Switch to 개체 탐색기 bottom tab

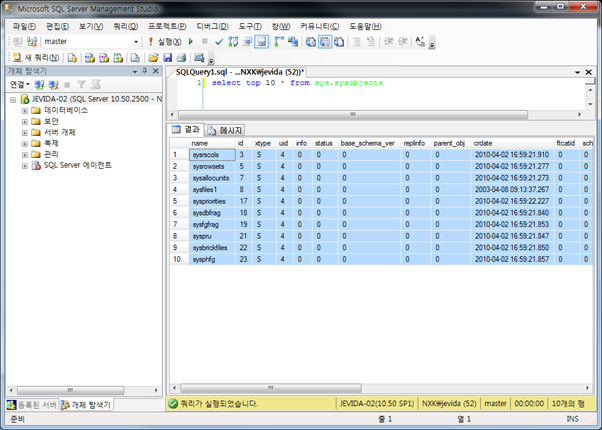pyautogui.click(x=86, y=405)
